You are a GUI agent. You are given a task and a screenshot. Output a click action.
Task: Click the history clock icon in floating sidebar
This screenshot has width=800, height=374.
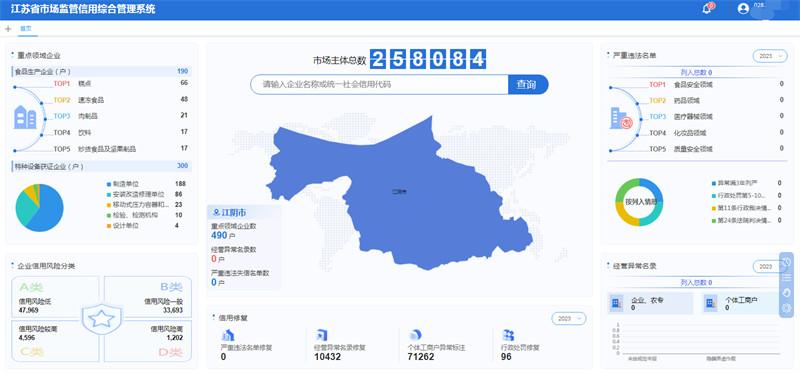pos(786,262)
